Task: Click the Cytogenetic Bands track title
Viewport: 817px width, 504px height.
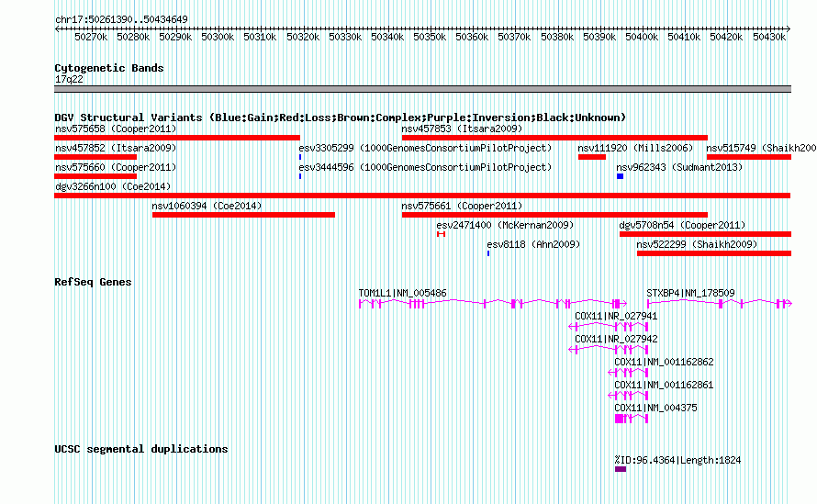Action: point(109,68)
